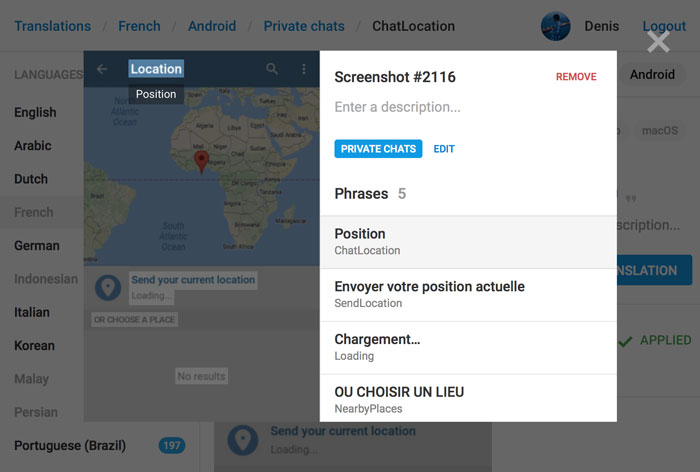Click the Private Chats tag button
Screen dimensions: 700x472
(x=378, y=149)
